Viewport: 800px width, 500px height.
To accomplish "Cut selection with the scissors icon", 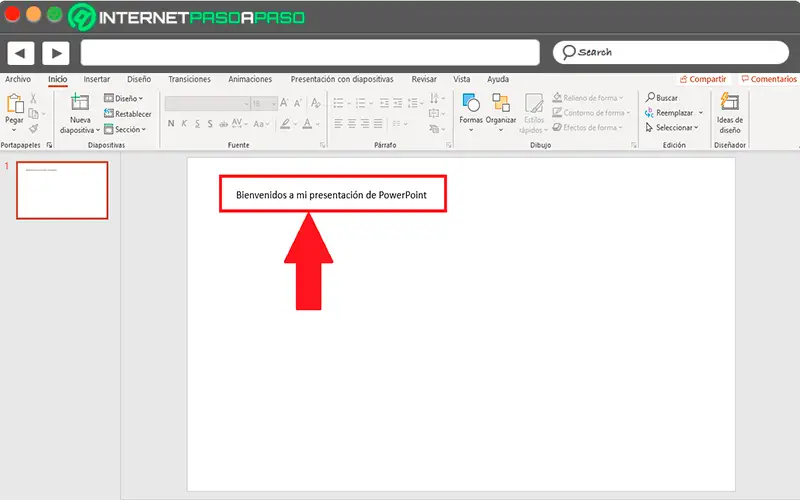I will point(33,98).
